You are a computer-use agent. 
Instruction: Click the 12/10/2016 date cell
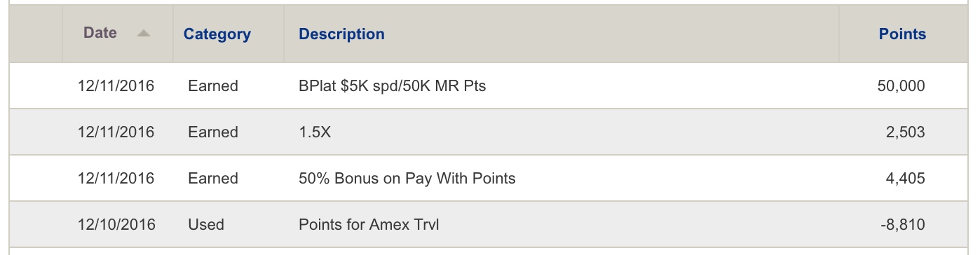pos(116,225)
